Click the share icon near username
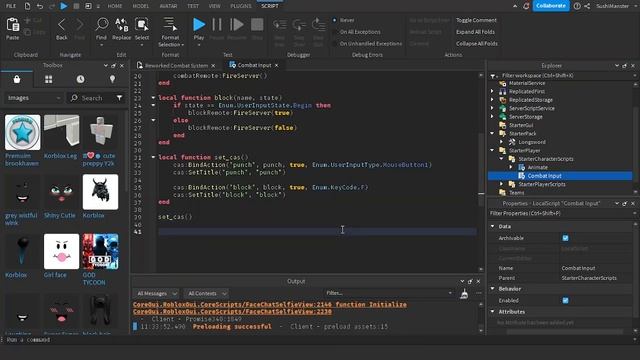The height and width of the screenshot is (360, 640). 587,6
